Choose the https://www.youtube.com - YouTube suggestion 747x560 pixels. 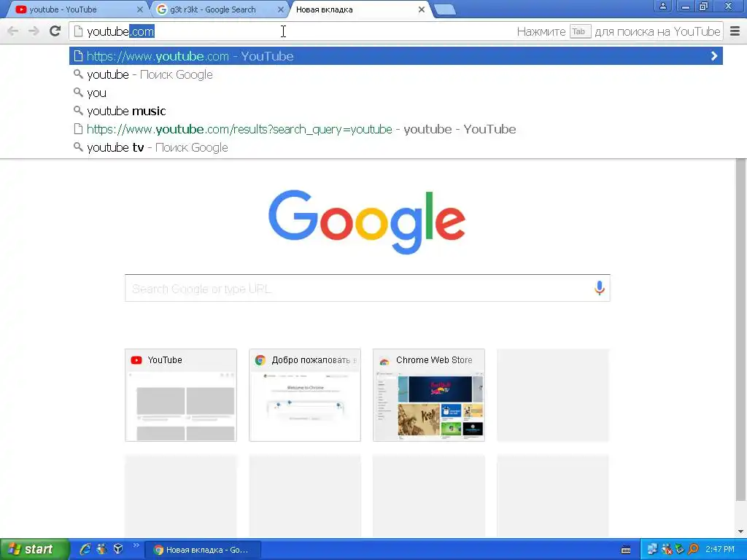pos(396,56)
